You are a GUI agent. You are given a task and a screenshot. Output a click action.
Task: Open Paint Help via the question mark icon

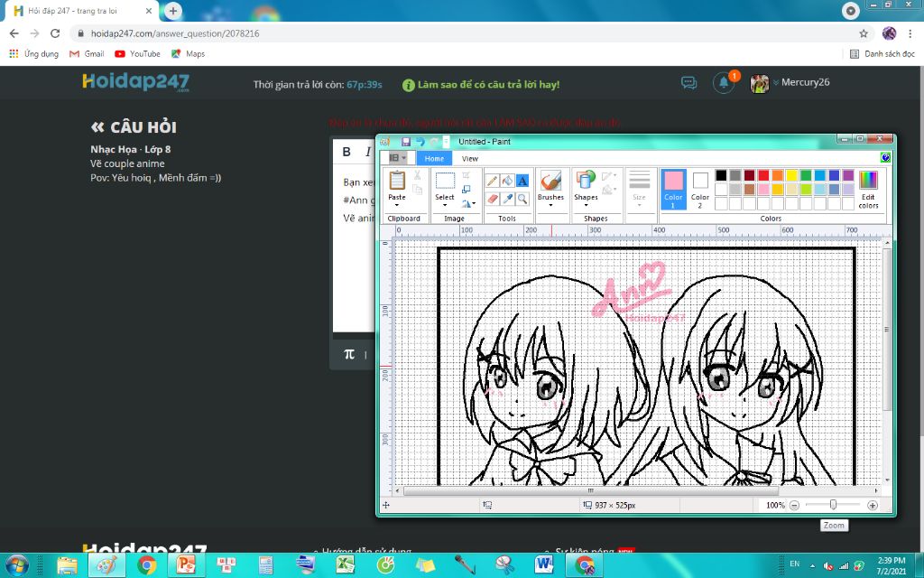(884, 157)
